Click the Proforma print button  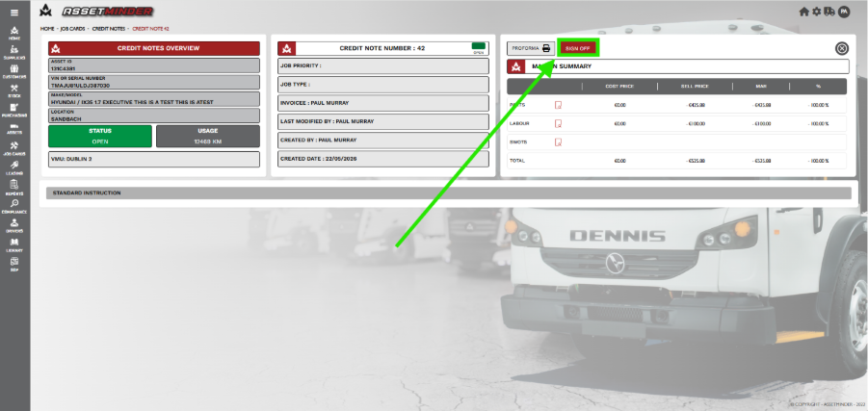coord(531,48)
